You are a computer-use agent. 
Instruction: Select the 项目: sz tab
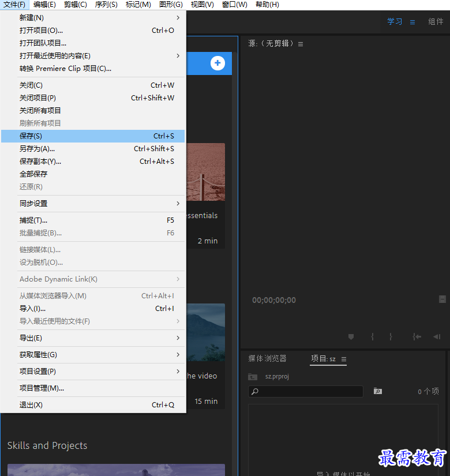point(324,359)
